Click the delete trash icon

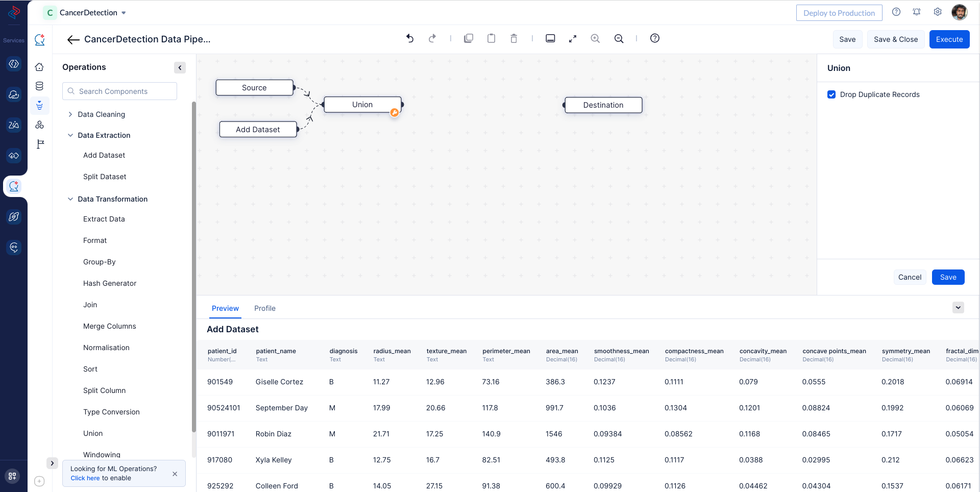[513, 38]
